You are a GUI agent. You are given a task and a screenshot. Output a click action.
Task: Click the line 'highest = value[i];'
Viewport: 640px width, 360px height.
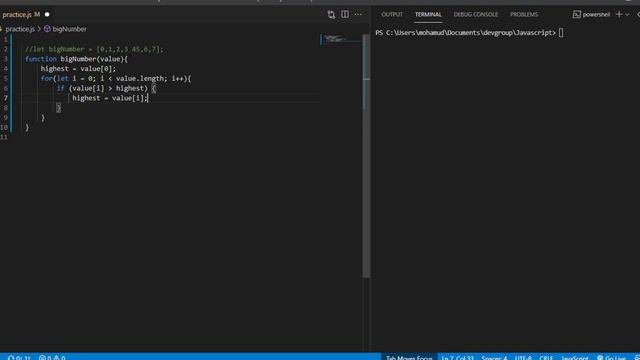tap(110, 98)
